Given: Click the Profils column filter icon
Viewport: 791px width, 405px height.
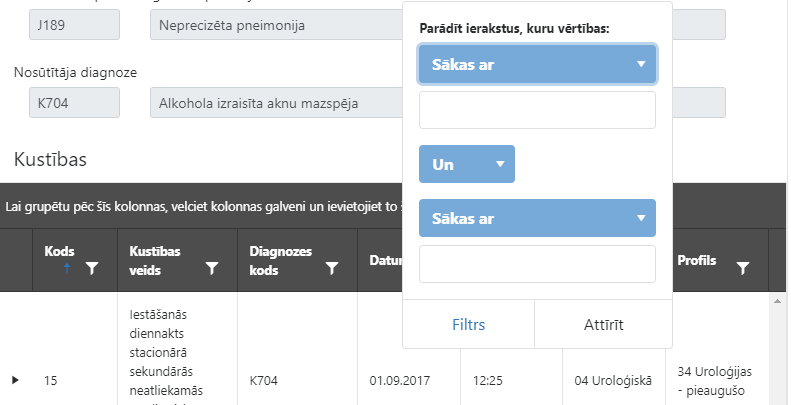Looking at the screenshot, I should coord(743,268).
